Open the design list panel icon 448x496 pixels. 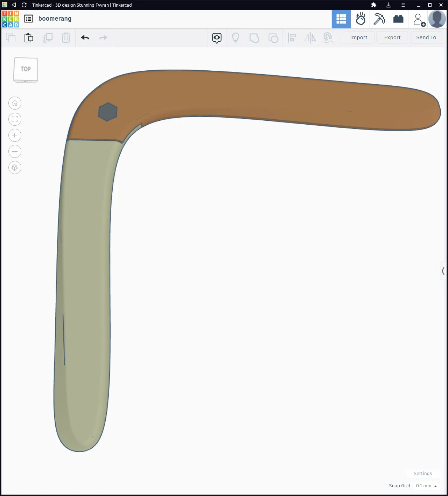point(29,19)
